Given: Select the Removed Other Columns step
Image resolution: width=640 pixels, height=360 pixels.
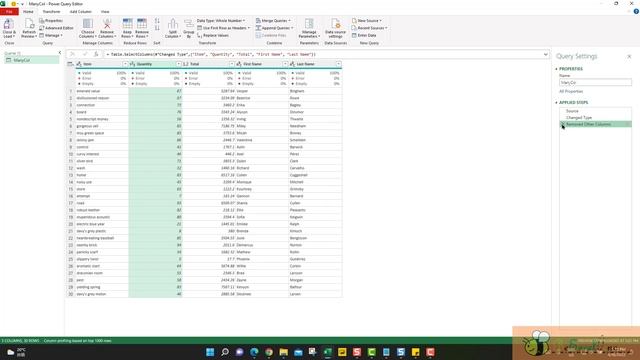Looking at the screenshot, I should click(x=596, y=124).
